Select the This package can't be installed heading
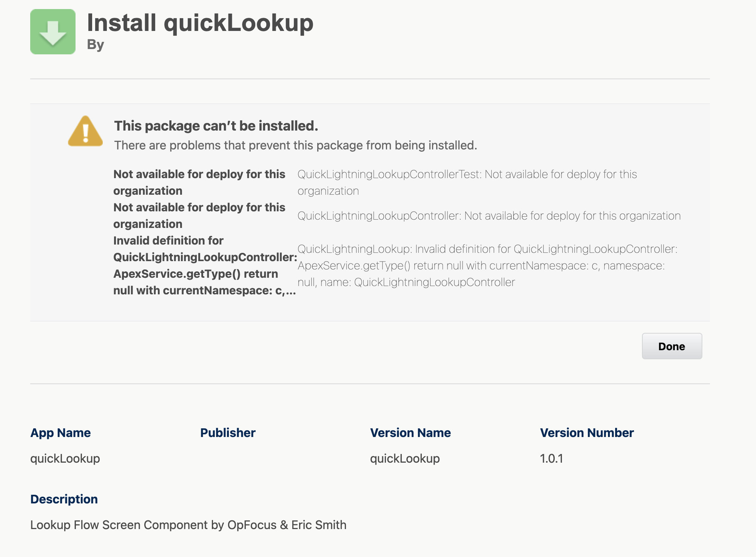Viewport: 756px width, 557px height. click(216, 126)
